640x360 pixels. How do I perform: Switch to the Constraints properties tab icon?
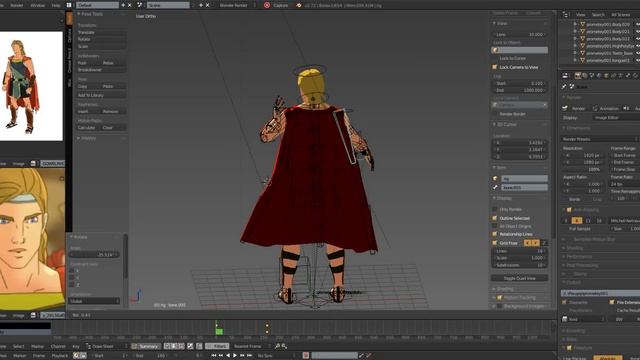pyautogui.click(x=613, y=76)
